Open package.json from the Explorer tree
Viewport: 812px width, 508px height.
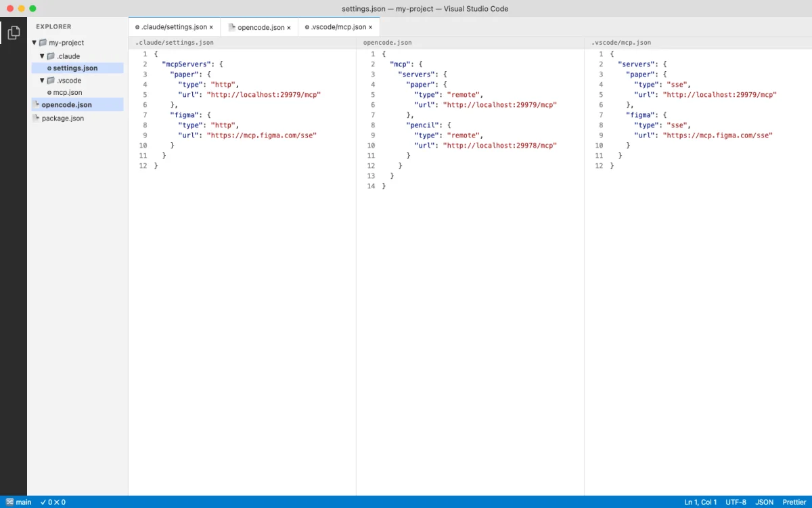click(x=77, y=118)
